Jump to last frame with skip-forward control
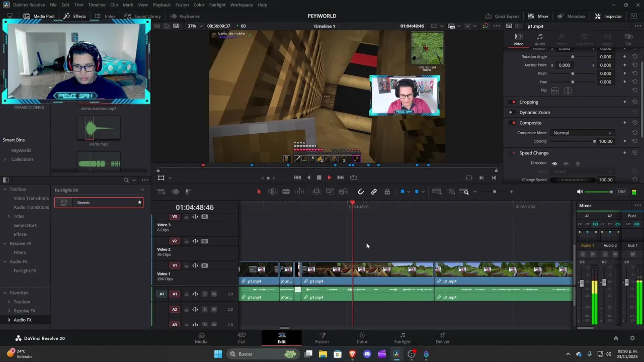 (341, 177)
